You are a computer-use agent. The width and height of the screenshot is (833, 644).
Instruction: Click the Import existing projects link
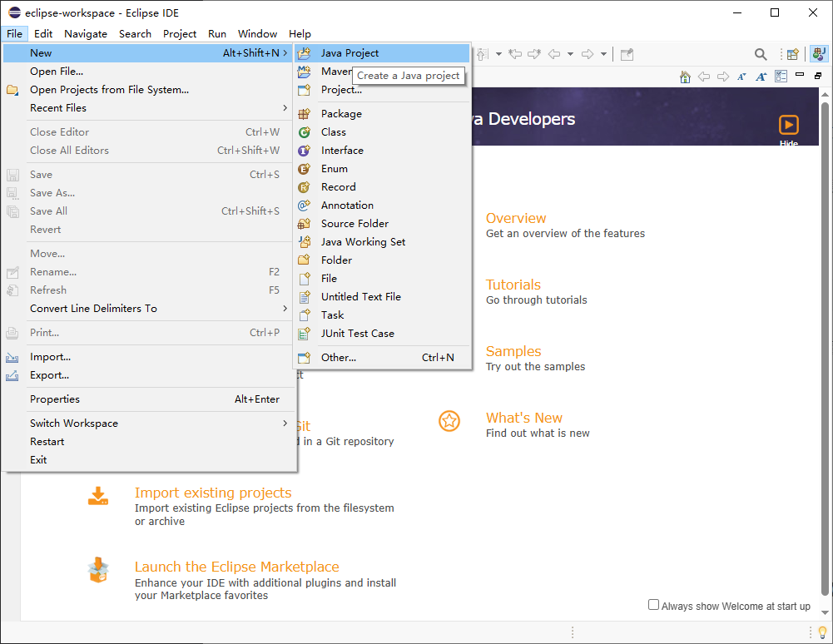point(213,493)
